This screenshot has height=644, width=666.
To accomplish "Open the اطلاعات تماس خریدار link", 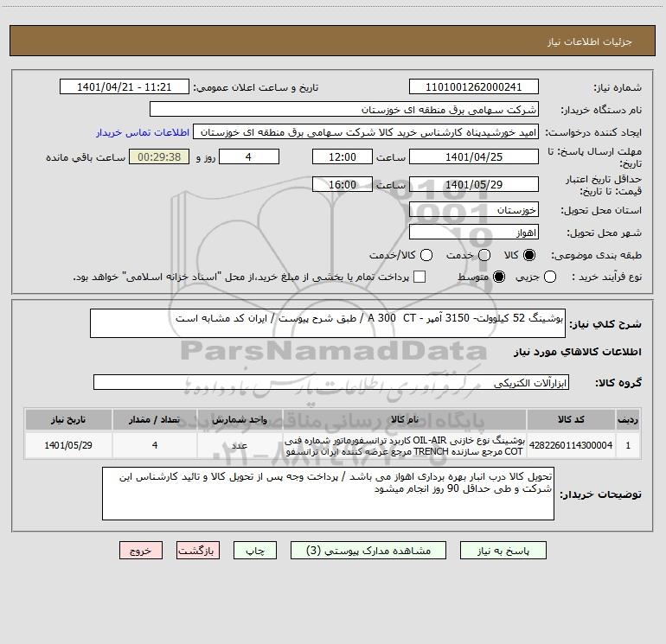I will [x=143, y=132].
